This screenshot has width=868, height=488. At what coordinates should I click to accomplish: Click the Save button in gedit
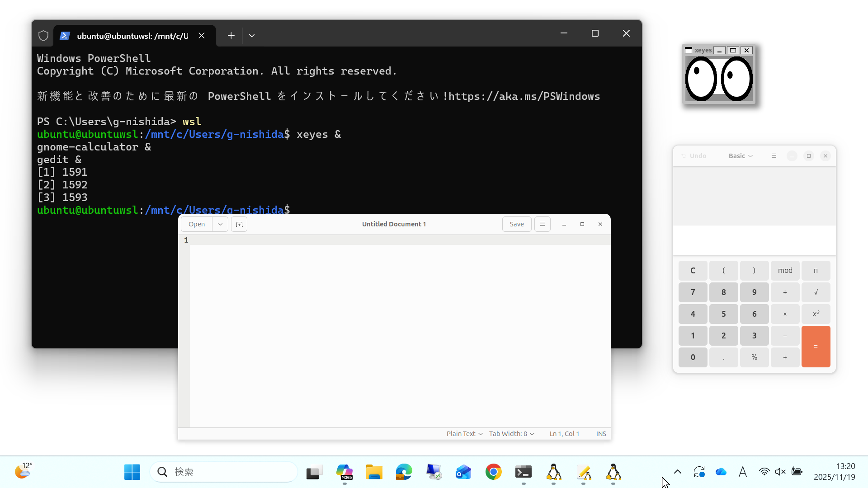pyautogui.click(x=516, y=224)
